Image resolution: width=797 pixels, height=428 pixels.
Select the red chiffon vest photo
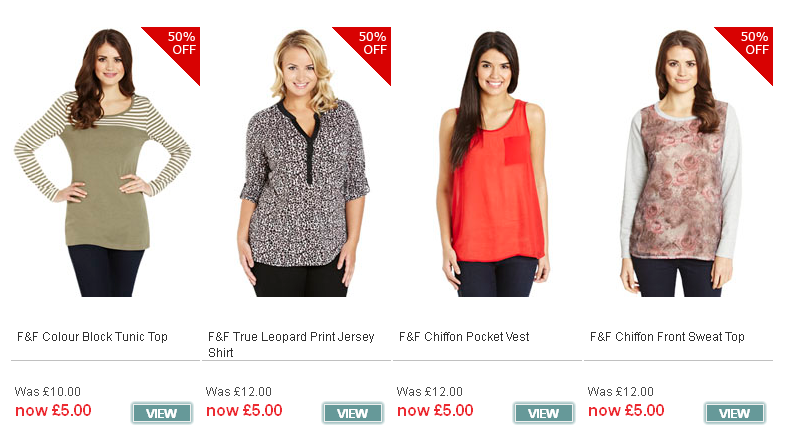coord(493,164)
